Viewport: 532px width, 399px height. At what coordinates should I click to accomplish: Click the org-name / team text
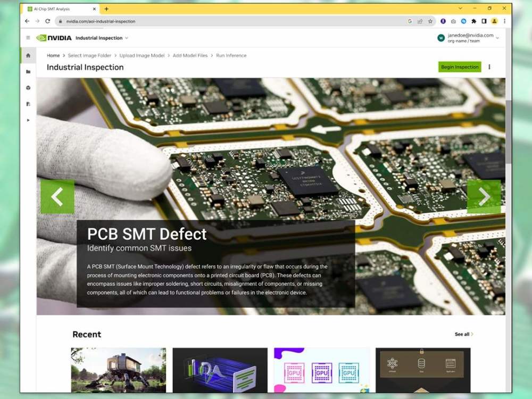point(463,41)
